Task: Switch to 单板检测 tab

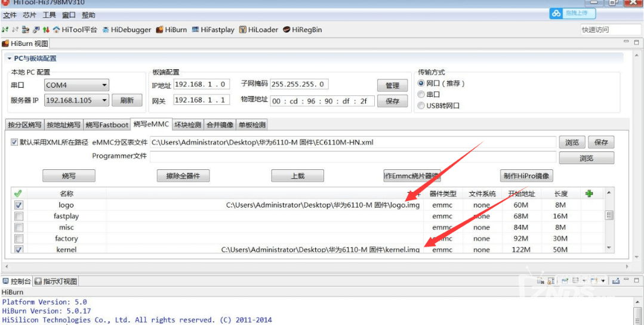Action: coord(252,125)
